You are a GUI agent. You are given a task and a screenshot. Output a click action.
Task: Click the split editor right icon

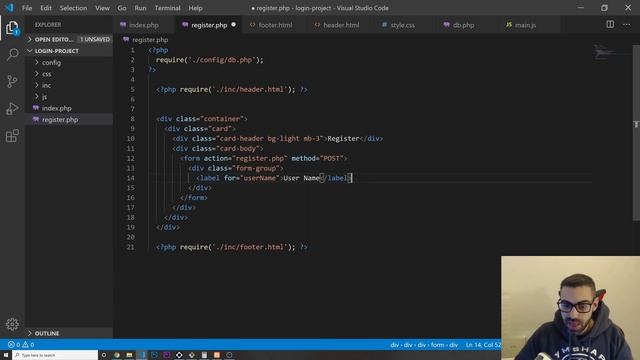pos(610,24)
